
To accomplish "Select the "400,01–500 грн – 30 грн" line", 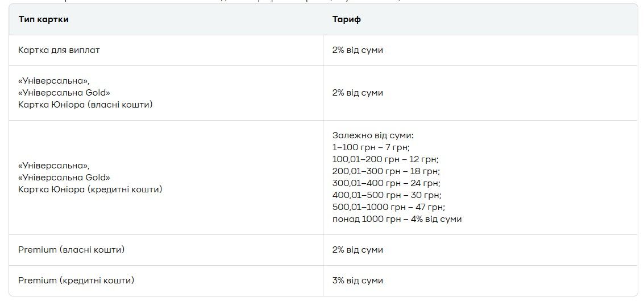I will pyautogui.click(x=386, y=195).
